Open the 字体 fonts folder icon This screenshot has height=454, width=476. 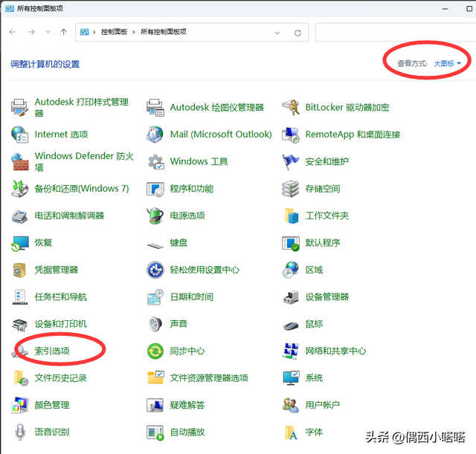point(291,432)
